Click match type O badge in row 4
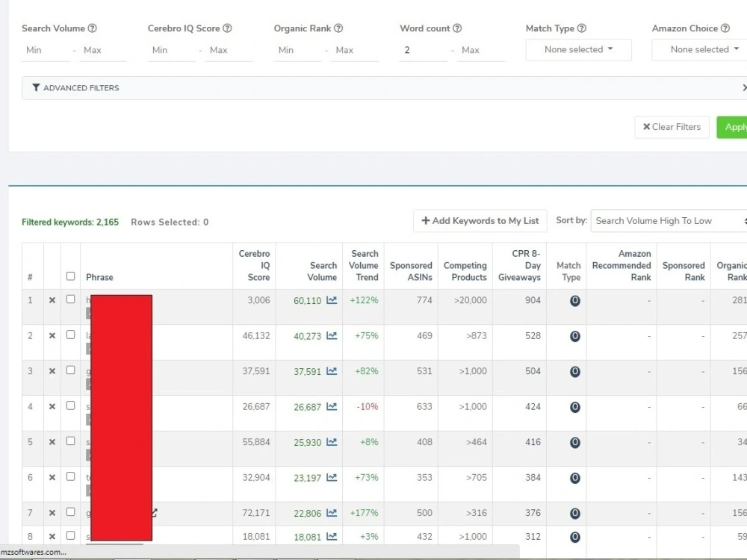The image size is (747, 560). (575, 407)
